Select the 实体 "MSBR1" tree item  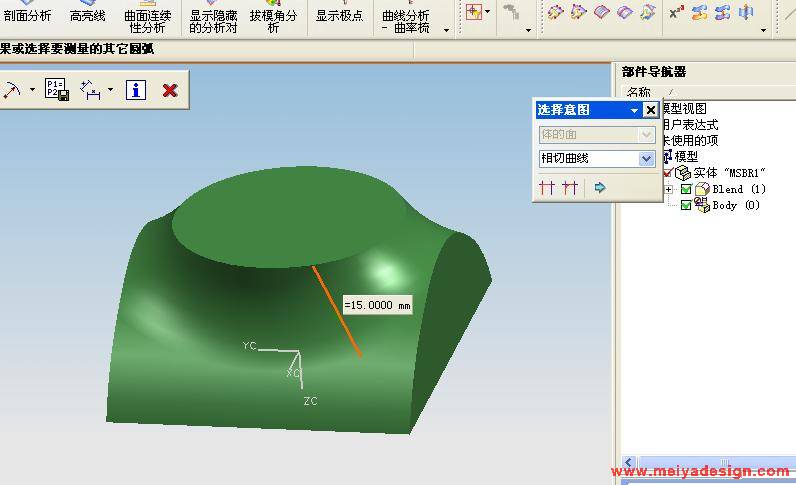(x=729, y=173)
